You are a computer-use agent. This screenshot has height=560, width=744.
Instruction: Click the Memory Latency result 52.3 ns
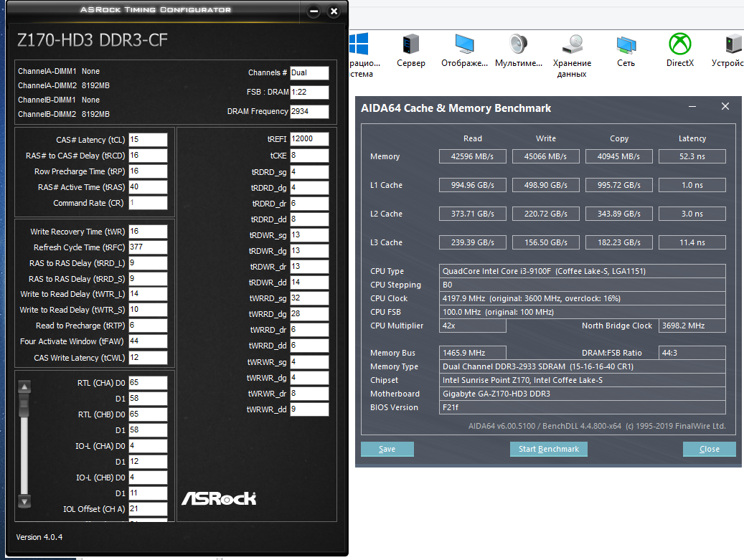click(x=692, y=156)
